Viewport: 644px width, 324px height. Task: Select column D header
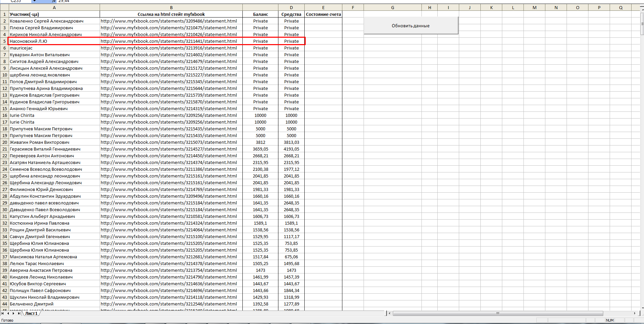pos(291,7)
